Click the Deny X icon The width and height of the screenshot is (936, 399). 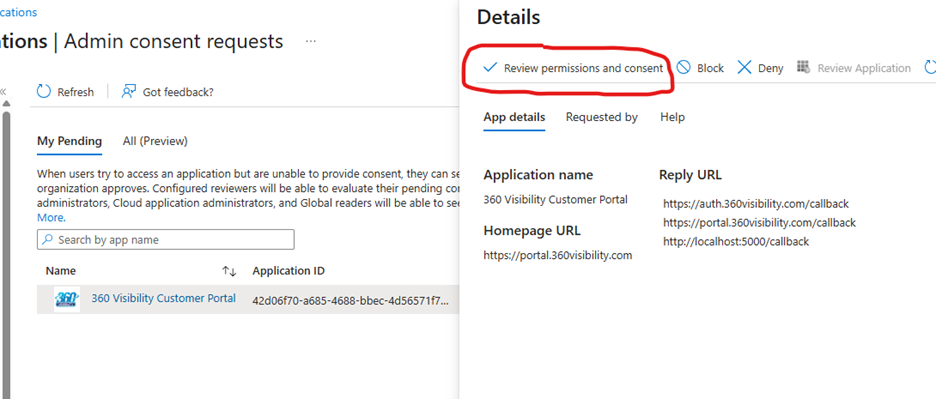point(744,67)
